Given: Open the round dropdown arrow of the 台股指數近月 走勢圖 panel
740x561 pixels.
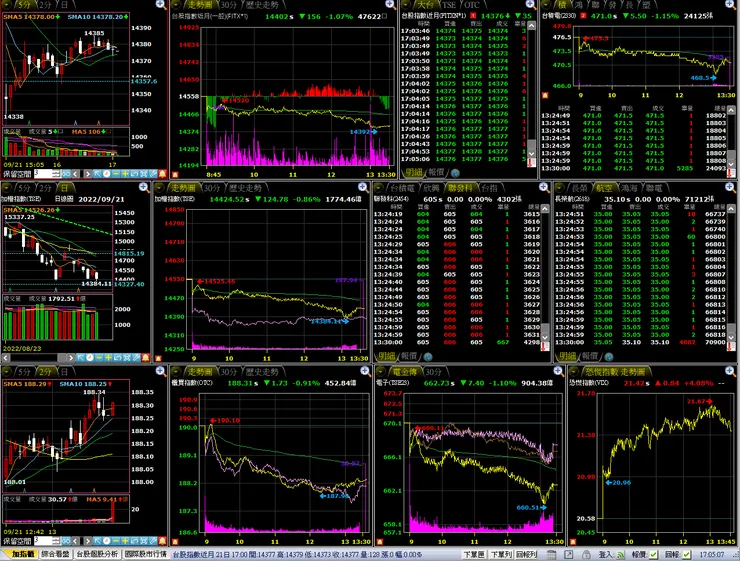Looking at the screenshot, I should [177, 5].
